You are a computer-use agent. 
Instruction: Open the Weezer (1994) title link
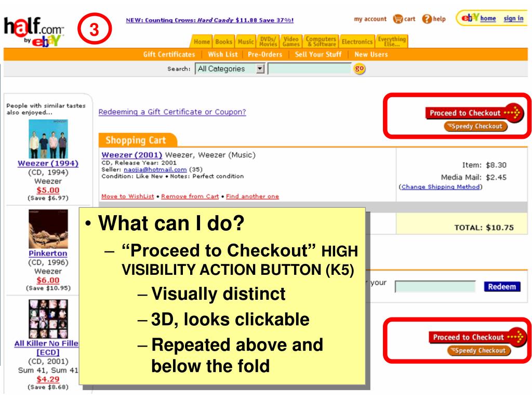(x=48, y=163)
